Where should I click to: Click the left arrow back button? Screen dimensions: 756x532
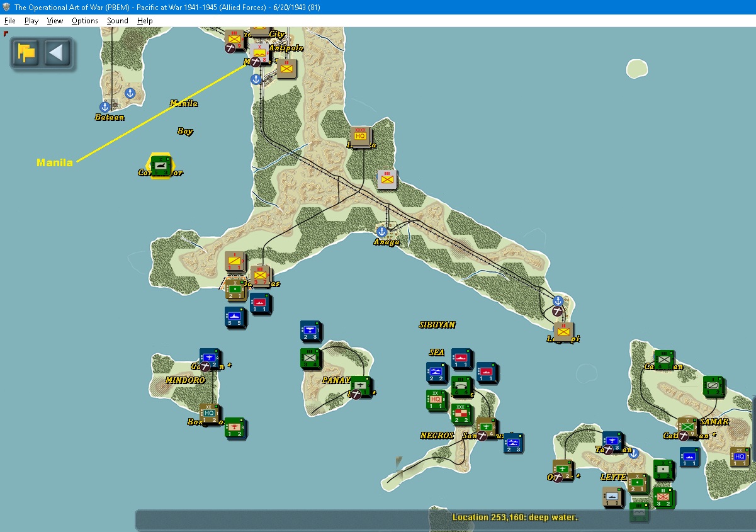pos(57,53)
